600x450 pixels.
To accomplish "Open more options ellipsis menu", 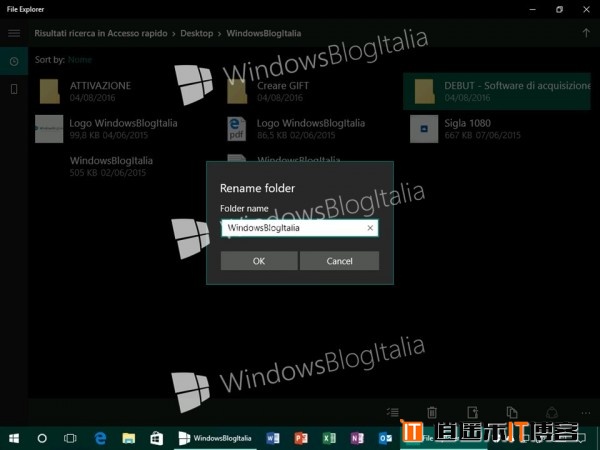I will click(x=586, y=412).
